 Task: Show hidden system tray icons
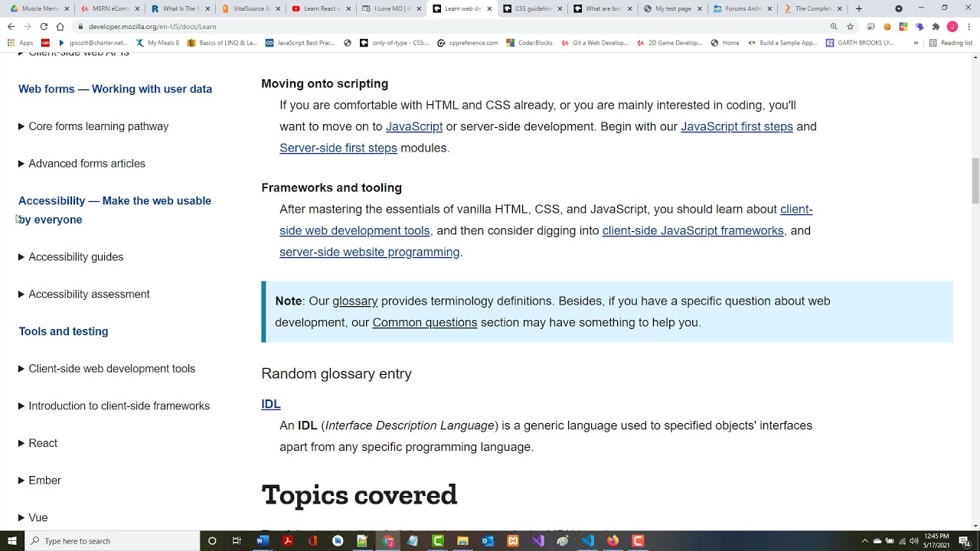865,541
